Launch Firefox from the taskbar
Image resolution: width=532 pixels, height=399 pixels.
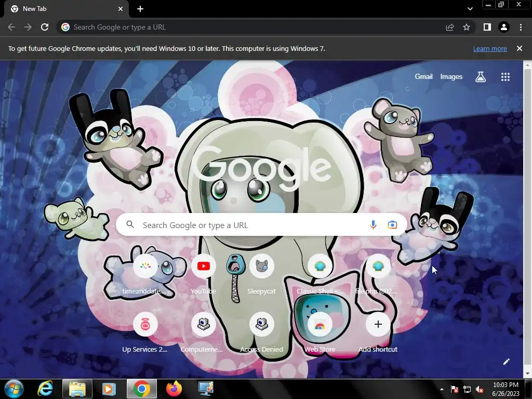[174, 389]
